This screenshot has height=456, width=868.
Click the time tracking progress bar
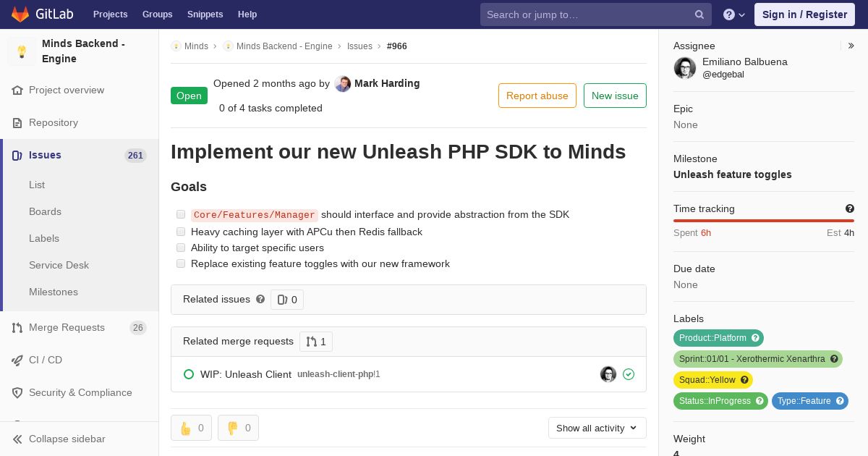tap(764, 221)
